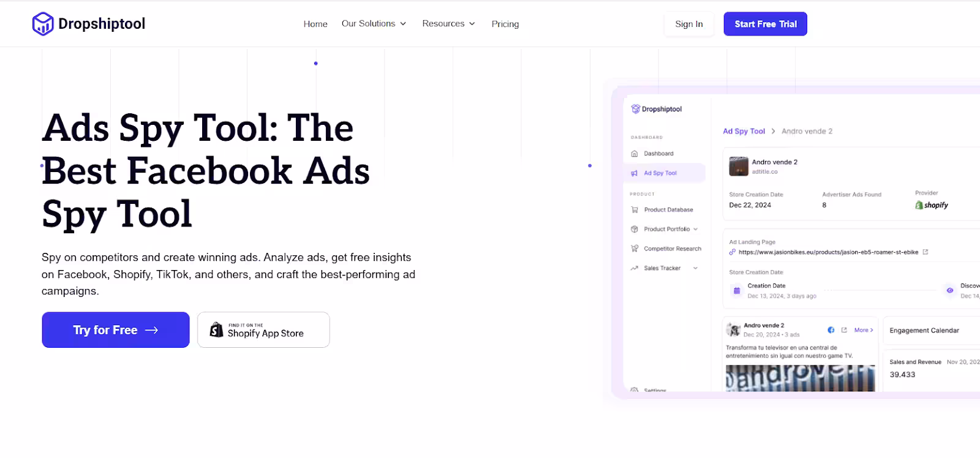The height and width of the screenshot is (458, 980).
Task: Expand the Sales Tracker chevron
Action: pos(695,268)
